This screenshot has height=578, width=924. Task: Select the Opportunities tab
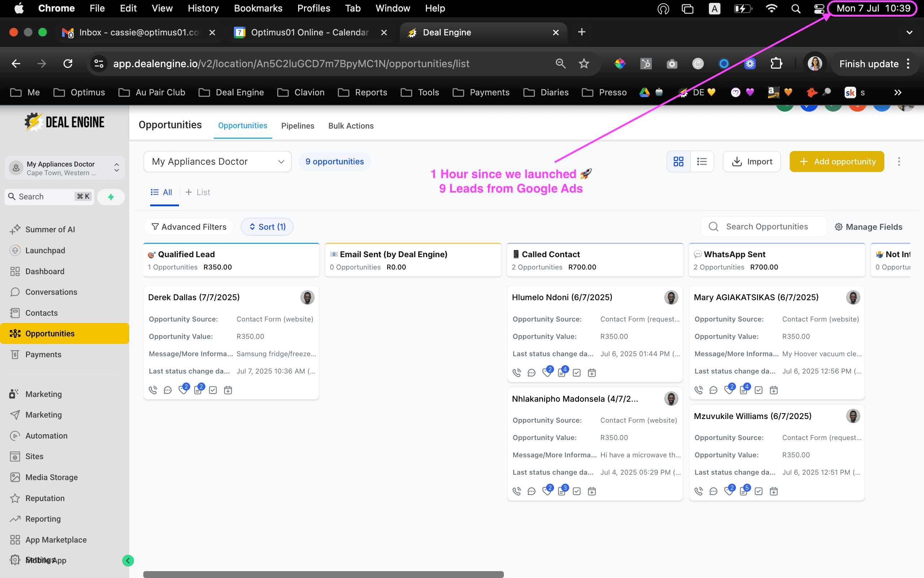(243, 126)
